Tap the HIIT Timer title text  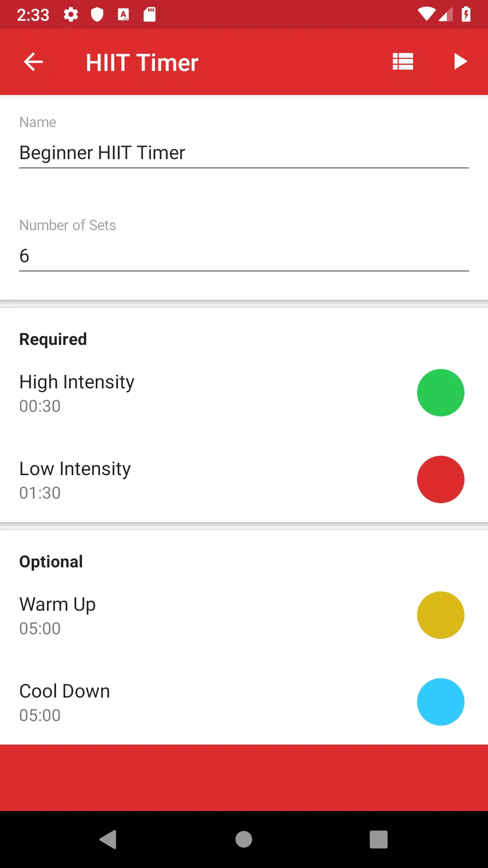[x=142, y=62]
